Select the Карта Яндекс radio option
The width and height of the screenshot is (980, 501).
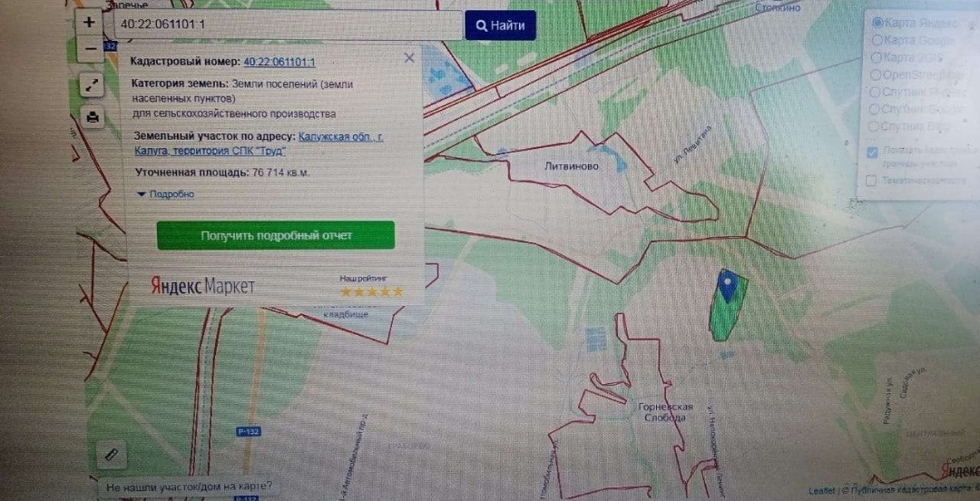pos(877,23)
